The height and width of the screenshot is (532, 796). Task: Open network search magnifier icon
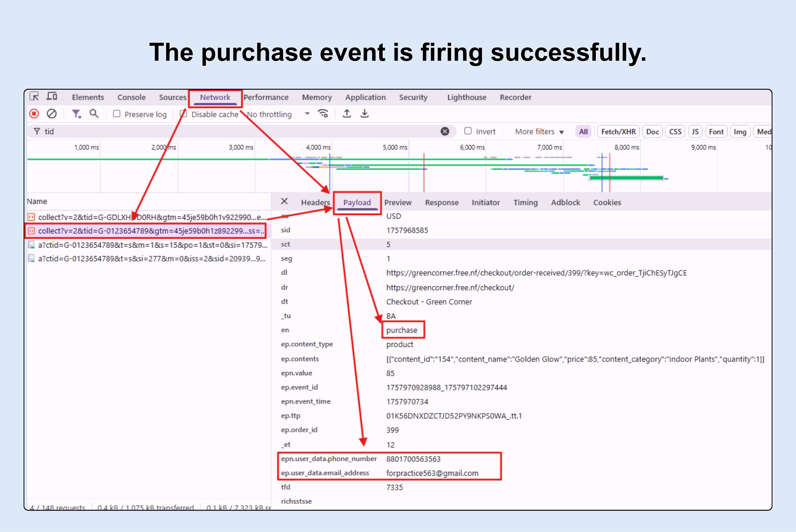(94, 114)
